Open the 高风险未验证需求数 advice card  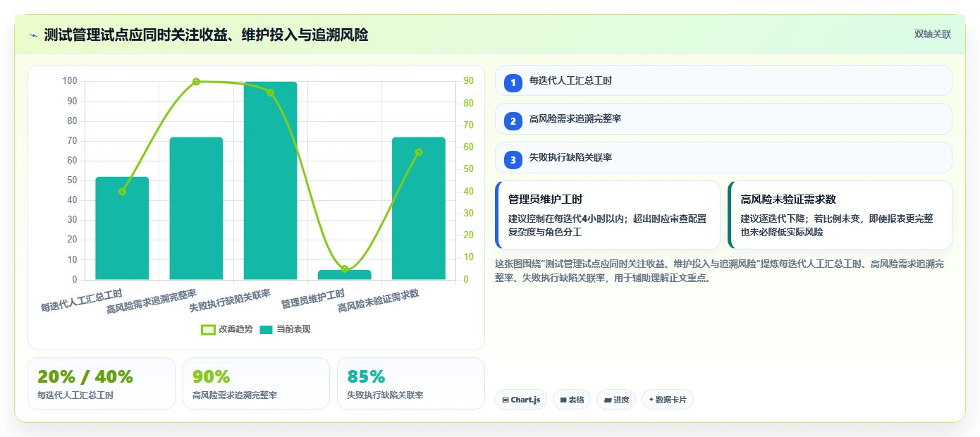point(840,215)
